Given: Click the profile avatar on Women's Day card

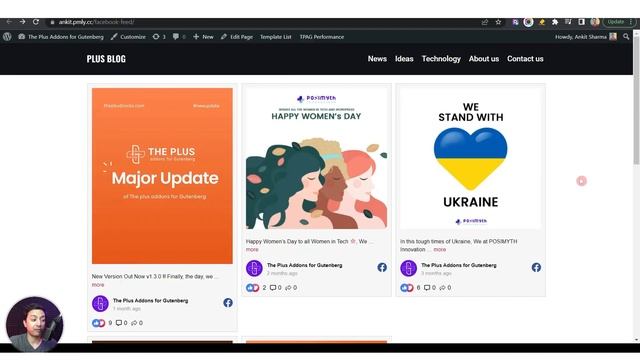Looking at the screenshot, I should (254, 269).
